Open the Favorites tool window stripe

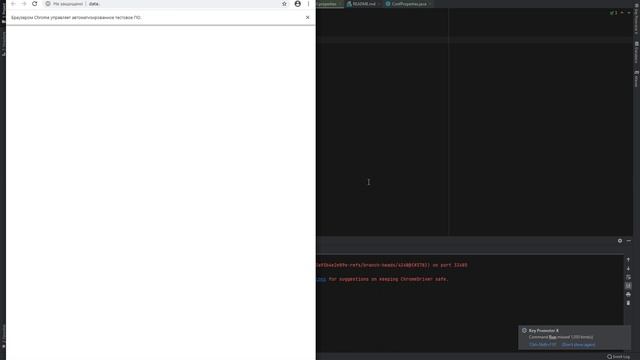(3, 336)
